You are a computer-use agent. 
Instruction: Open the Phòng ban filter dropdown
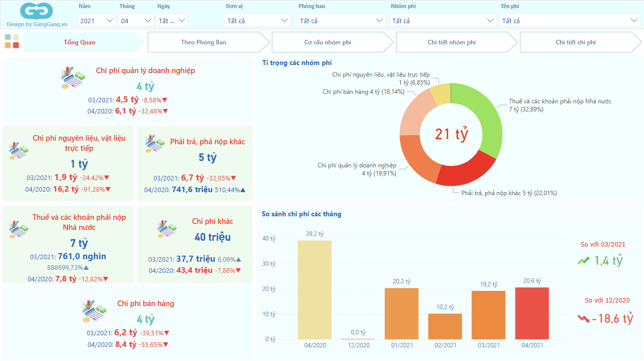[341, 21]
